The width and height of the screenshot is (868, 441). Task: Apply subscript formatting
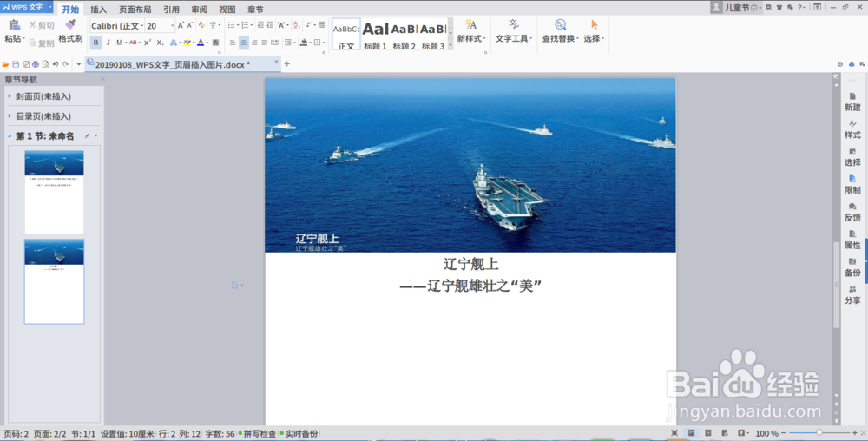(x=160, y=43)
